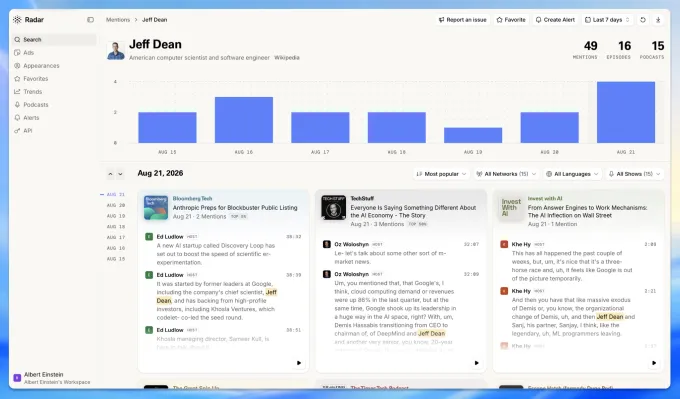Jump to Aug 18 in date list
This screenshot has height=399, width=680.
[x=115, y=227]
